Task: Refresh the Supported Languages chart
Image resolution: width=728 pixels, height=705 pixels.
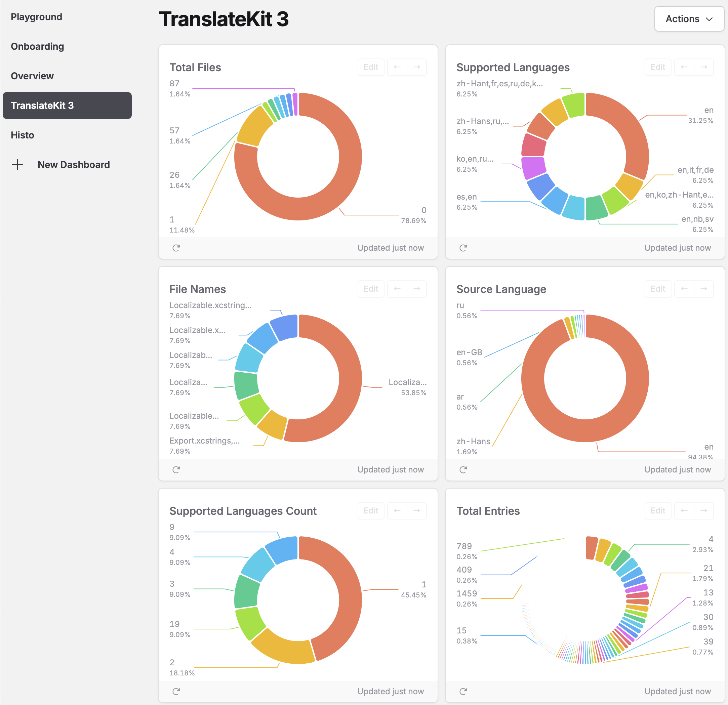Action: [463, 248]
